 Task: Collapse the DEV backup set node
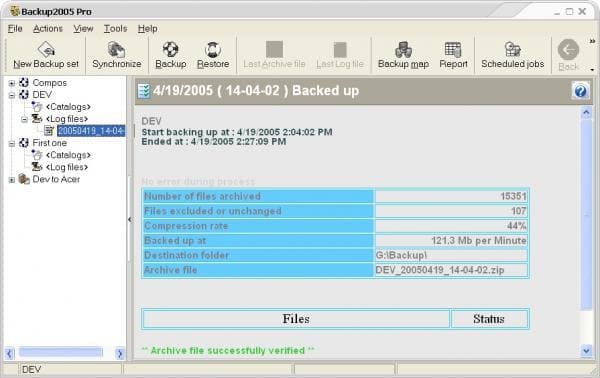pos(12,95)
